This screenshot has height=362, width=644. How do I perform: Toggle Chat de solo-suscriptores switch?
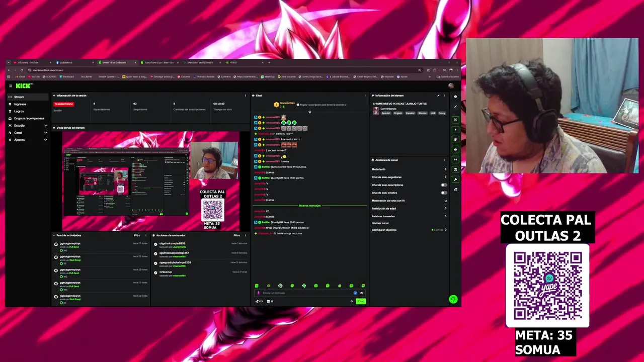(x=444, y=185)
